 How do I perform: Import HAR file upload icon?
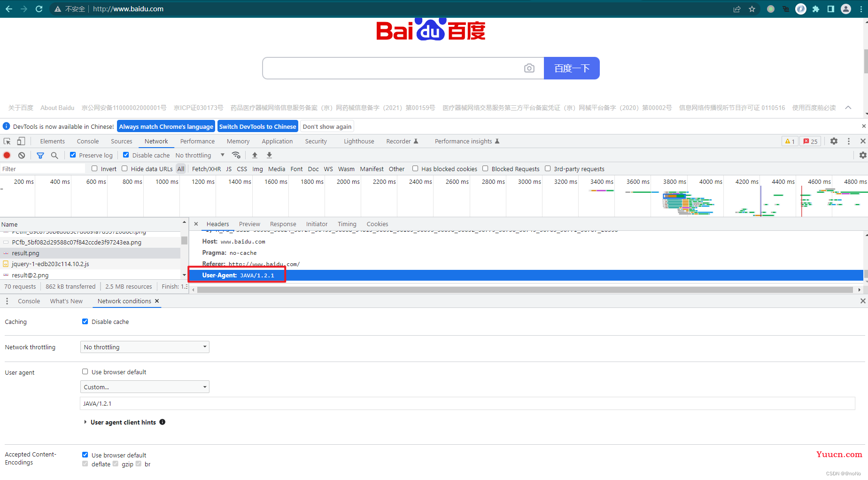click(255, 155)
